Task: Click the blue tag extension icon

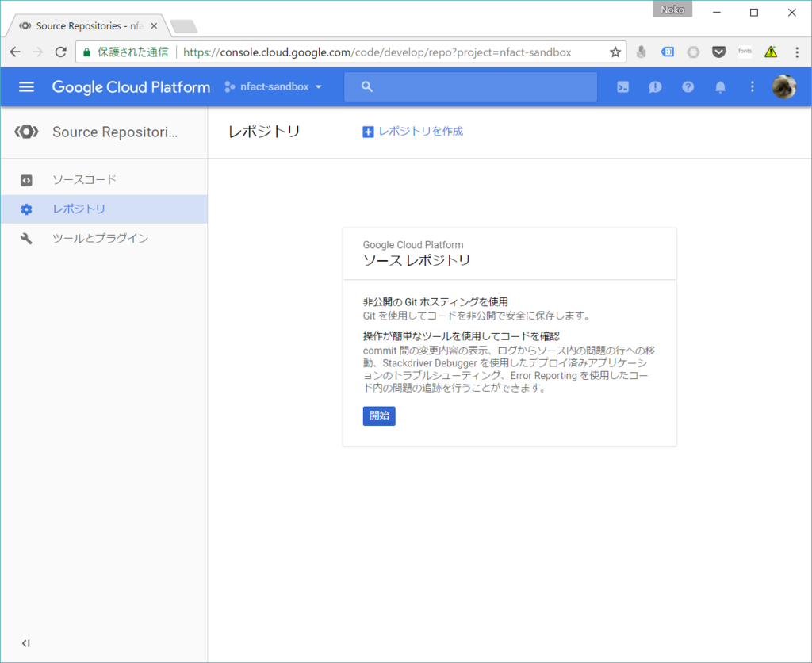Action: (x=668, y=52)
